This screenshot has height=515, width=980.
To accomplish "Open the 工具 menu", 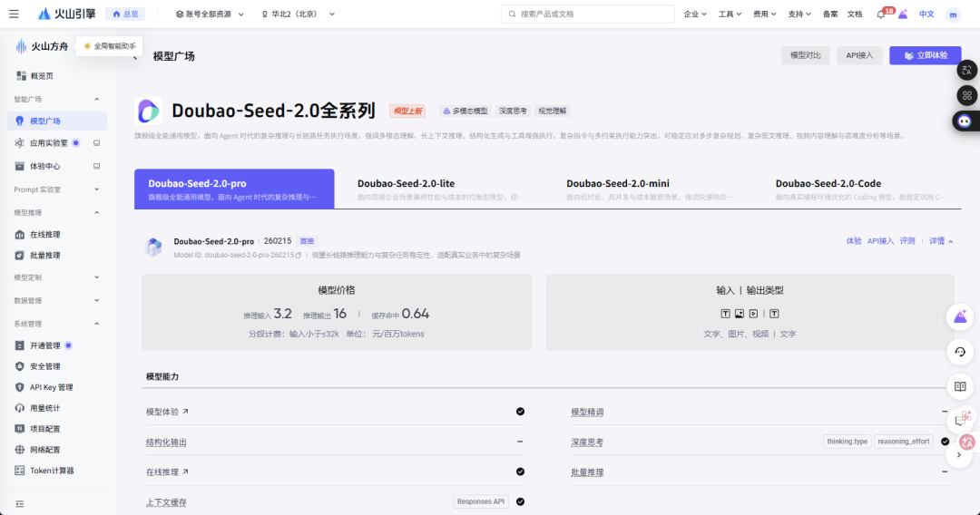I will (x=730, y=14).
